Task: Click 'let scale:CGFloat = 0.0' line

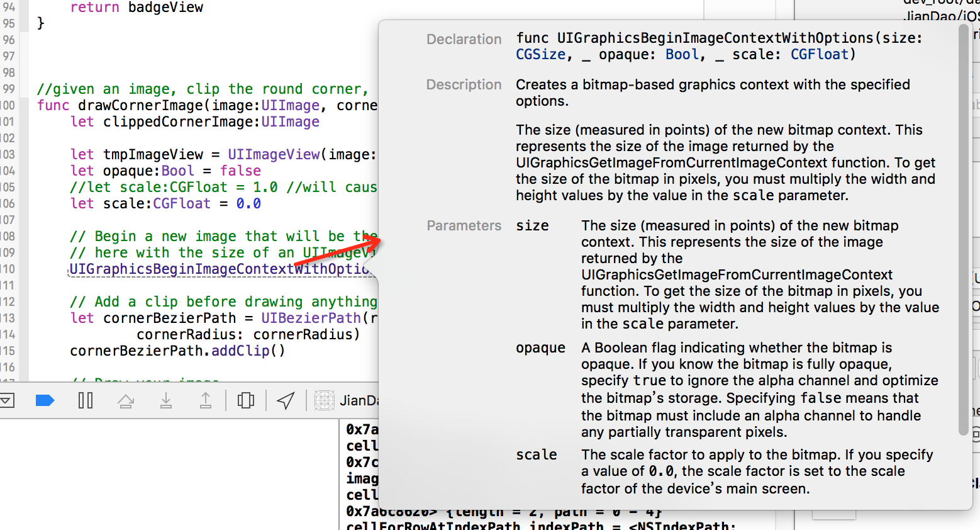Action: click(x=165, y=203)
